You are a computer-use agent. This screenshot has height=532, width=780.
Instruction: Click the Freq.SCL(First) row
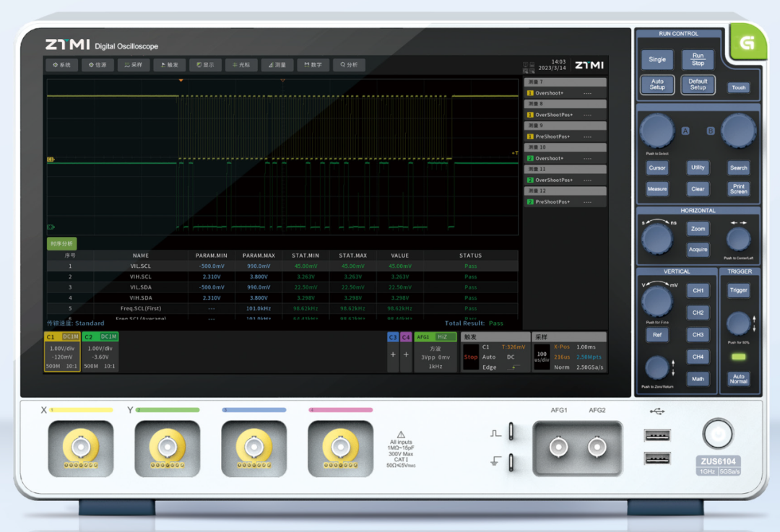coord(282,308)
